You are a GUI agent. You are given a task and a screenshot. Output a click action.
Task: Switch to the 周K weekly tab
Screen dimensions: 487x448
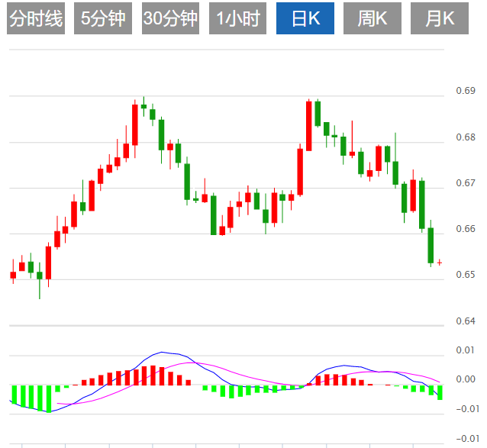click(373, 18)
